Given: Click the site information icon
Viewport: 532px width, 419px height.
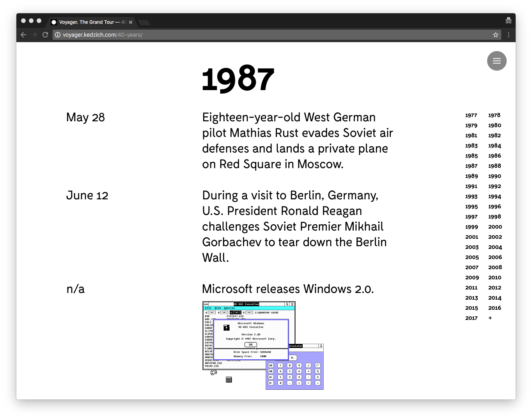Looking at the screenshot, I should 58,35.
